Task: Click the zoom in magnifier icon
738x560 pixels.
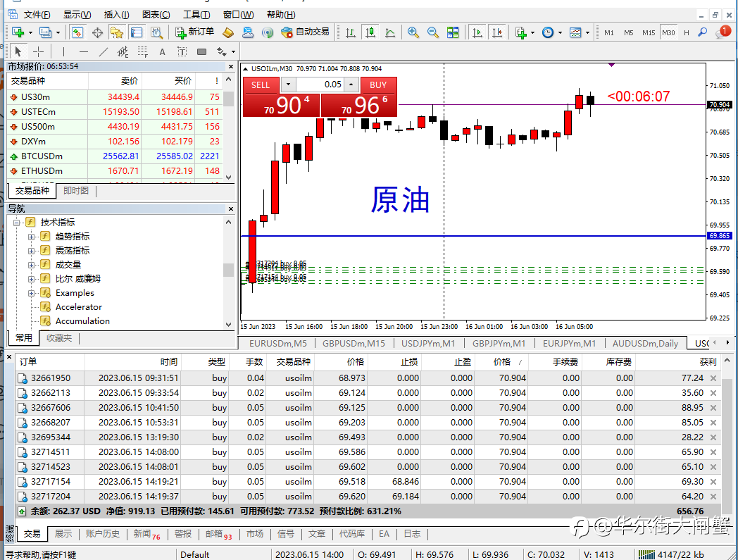Action: (413, 32)
